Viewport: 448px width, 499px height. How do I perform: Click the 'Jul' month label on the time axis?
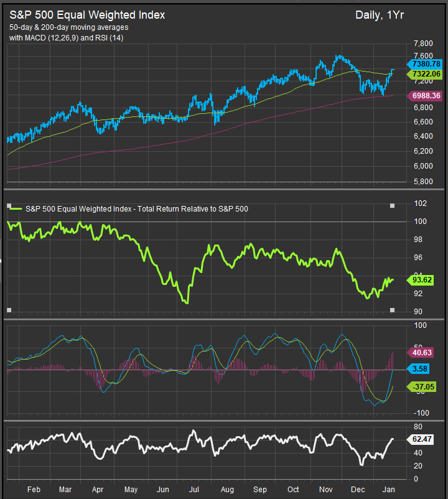point(194,490)
